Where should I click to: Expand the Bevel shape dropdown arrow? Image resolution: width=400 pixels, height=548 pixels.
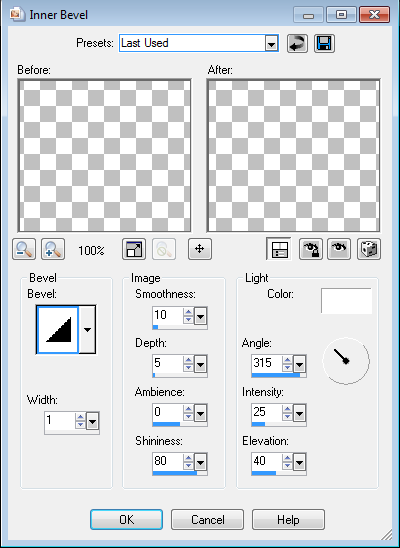point(87,330)
